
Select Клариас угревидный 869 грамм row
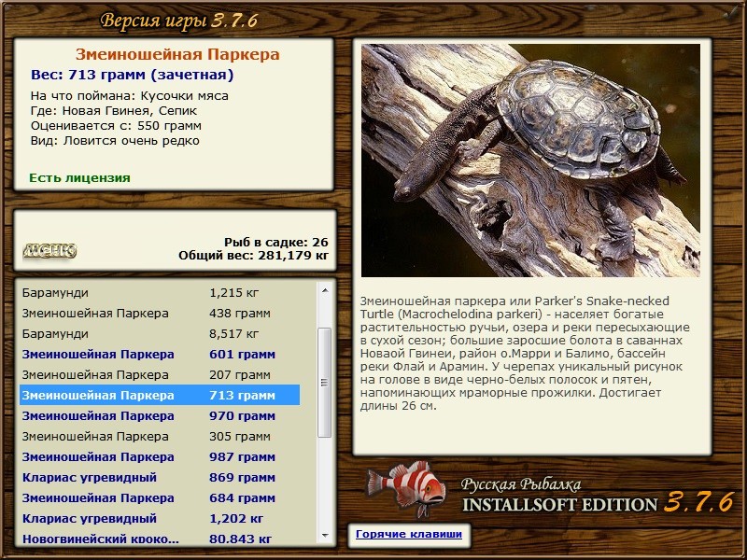click(x=160, y=477)
